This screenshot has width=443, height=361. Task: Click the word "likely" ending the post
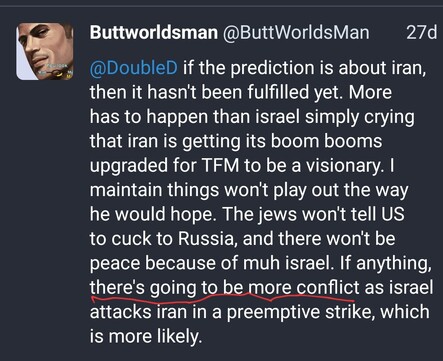pyautogui.click(x=179, y=337)
